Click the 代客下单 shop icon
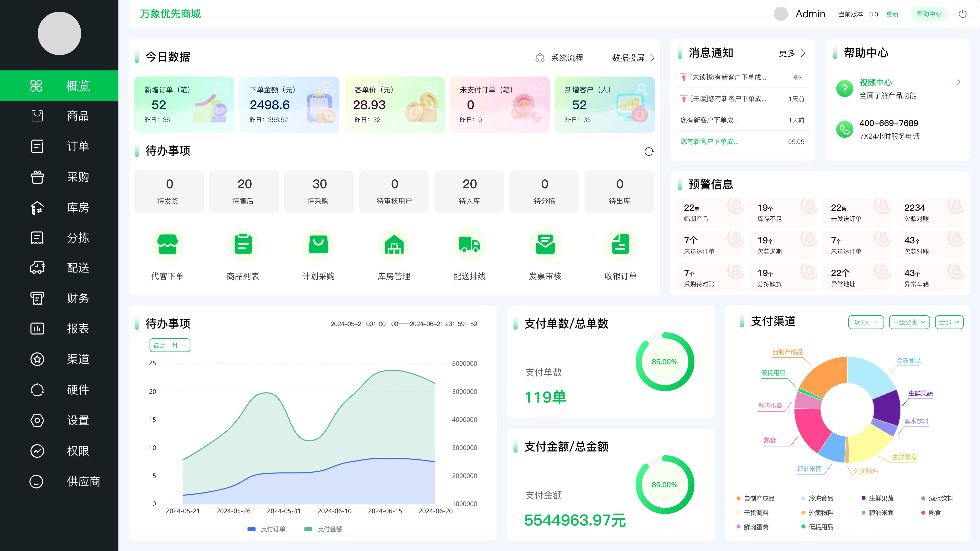 click(x=167, y=244)
